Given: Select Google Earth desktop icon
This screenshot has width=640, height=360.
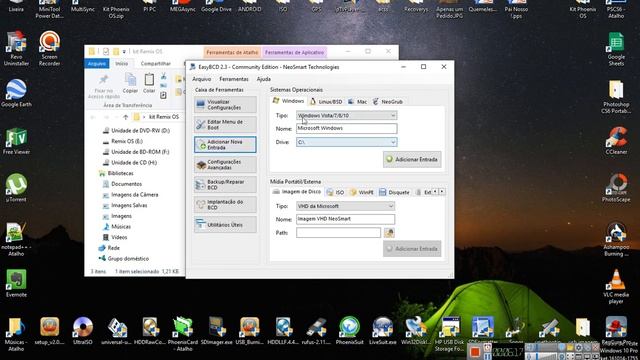Looking at the screenshot, I should [16, 93].
